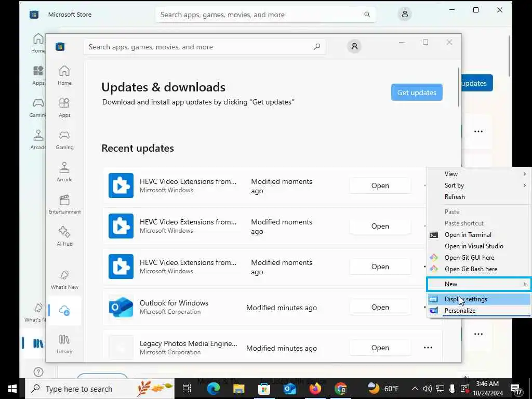Open Arcade in the front Store sidebar
The image size is (532, 399).
pos(64,172)
